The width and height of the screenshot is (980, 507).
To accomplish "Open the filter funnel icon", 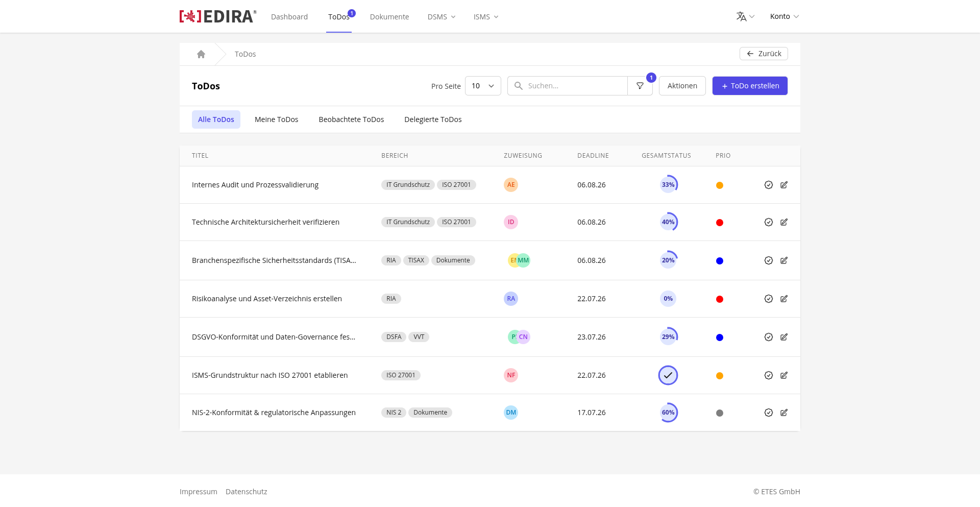I will 640,86.
